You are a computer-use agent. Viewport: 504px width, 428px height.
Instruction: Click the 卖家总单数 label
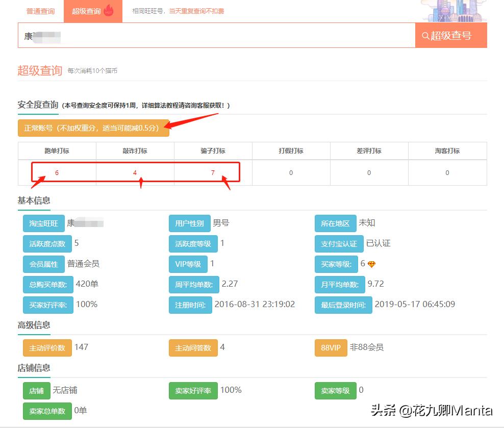pyautogui.click(x=47, y=411)
